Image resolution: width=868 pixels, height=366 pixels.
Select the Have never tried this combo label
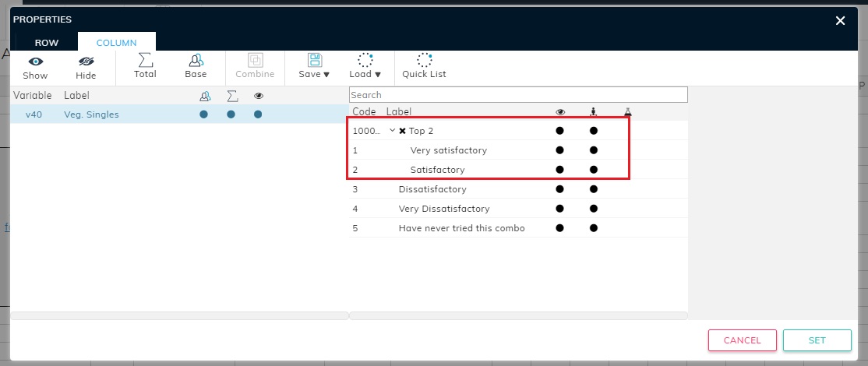[x=462, y=228]
